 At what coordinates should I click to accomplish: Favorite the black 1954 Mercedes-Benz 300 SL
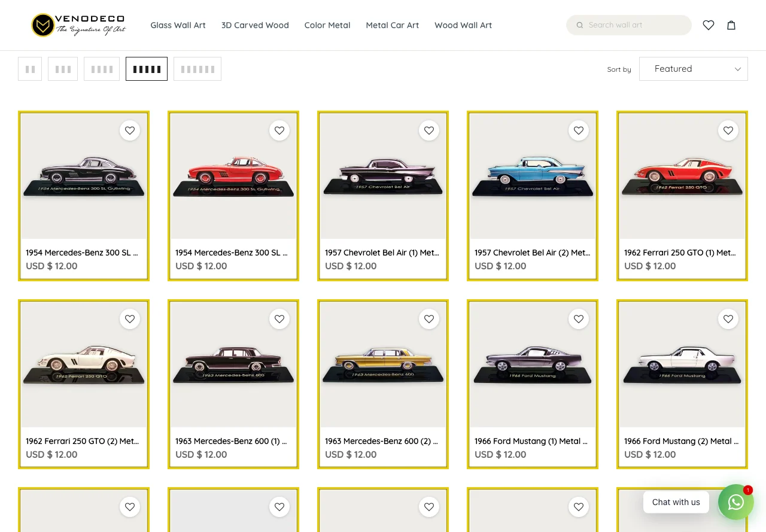click(x=130, y=130)
